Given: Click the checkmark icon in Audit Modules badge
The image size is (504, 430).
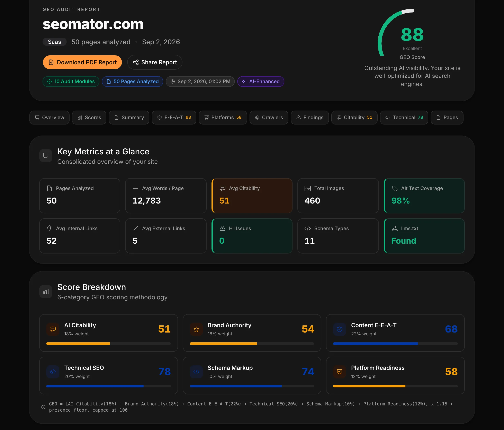Looking at the screenshot, I should point(49,81).
